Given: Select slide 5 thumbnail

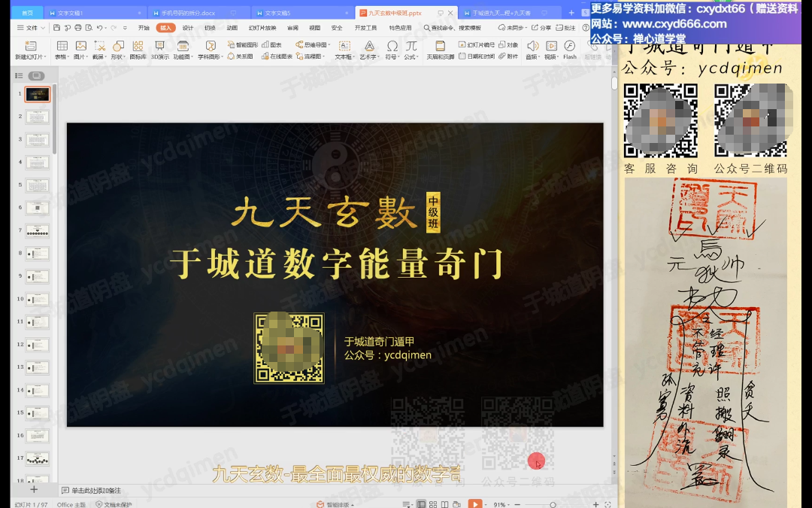Looking at the screenshot, I should click(x=38, y=185).
